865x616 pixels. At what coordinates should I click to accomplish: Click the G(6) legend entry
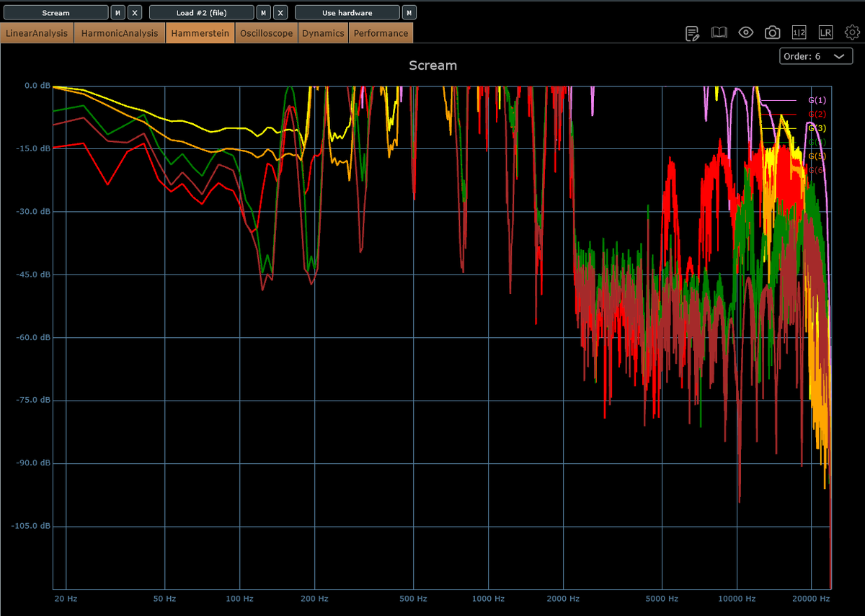[x=817, y=169]
